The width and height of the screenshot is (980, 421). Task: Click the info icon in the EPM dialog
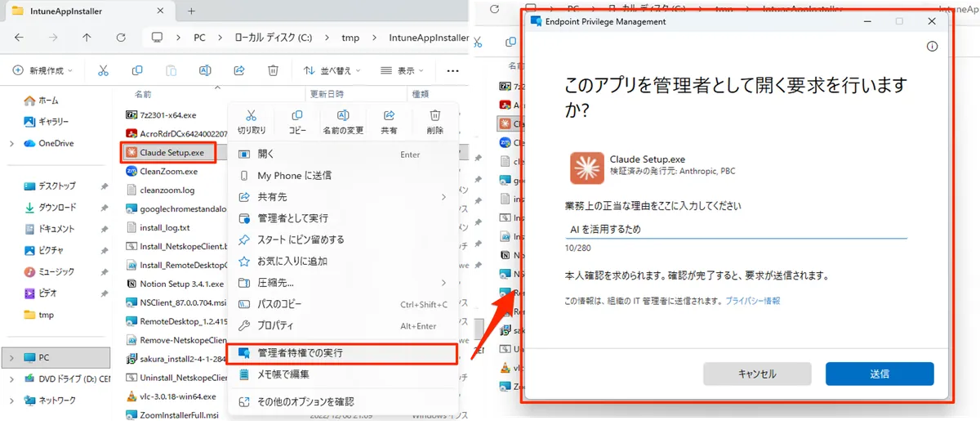932,47
